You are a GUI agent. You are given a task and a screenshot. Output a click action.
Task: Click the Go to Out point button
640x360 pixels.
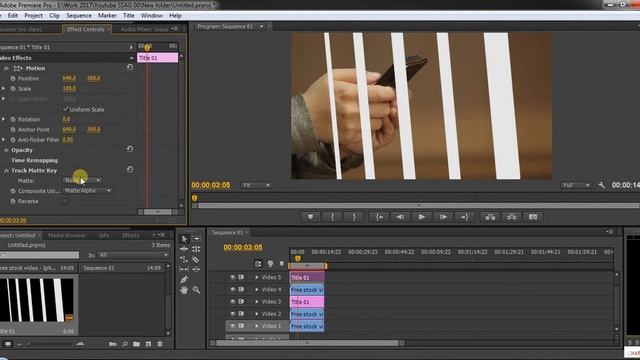tap(464, 217)
